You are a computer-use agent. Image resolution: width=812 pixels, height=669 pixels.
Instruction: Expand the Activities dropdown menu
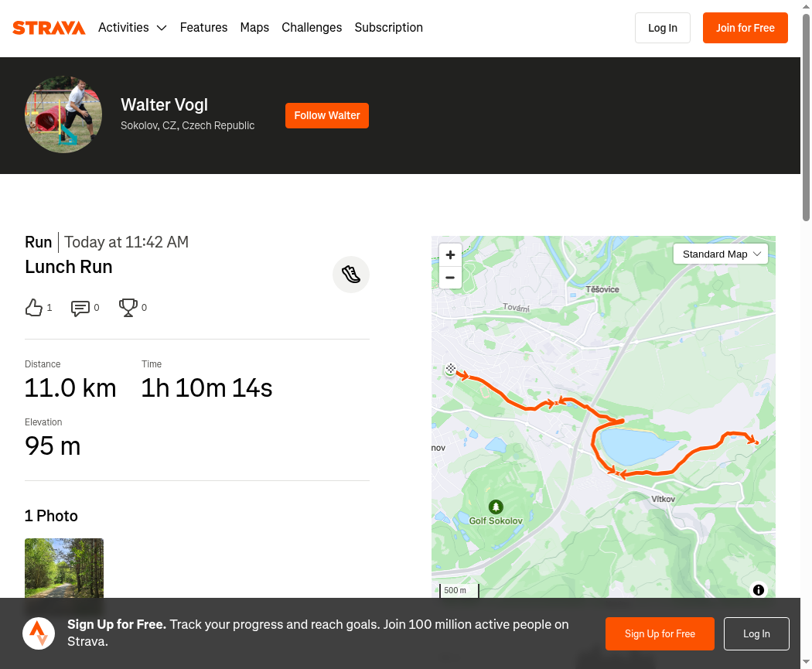pos(132,27)
